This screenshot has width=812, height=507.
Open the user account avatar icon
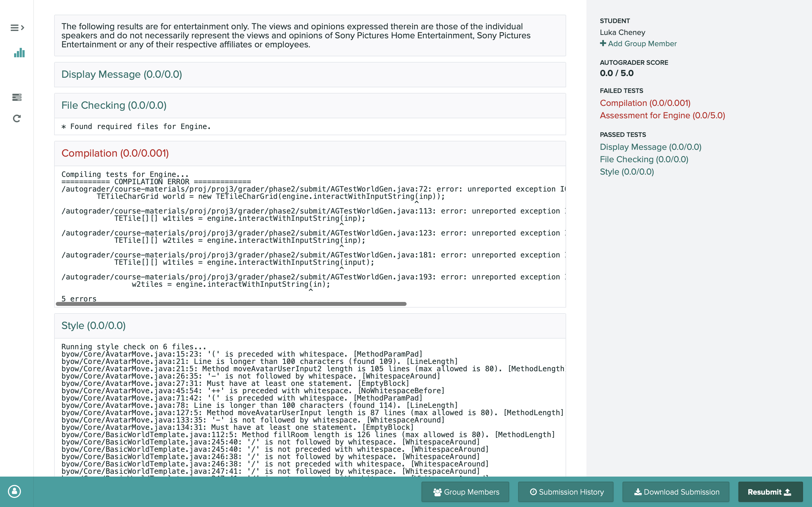click(x=14, y=491)
